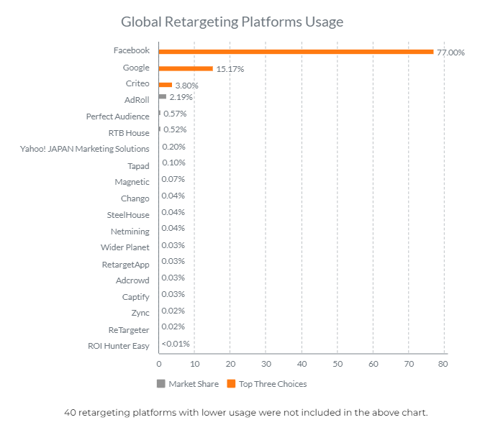Click the RetargetApp label

coord(126,265)
